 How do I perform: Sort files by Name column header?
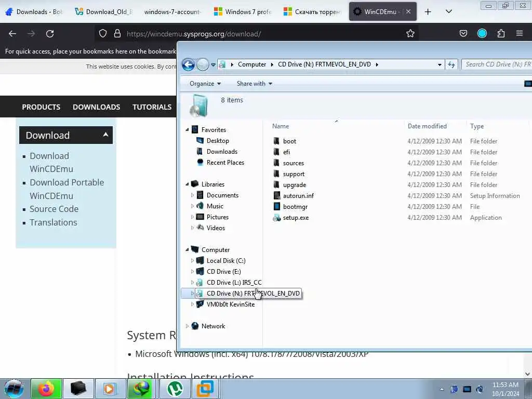click(x=281, y=126)
